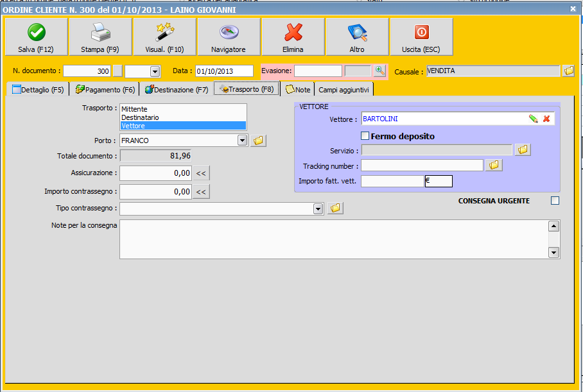Click the magnifier icon next to Evasione

[380, 71]
